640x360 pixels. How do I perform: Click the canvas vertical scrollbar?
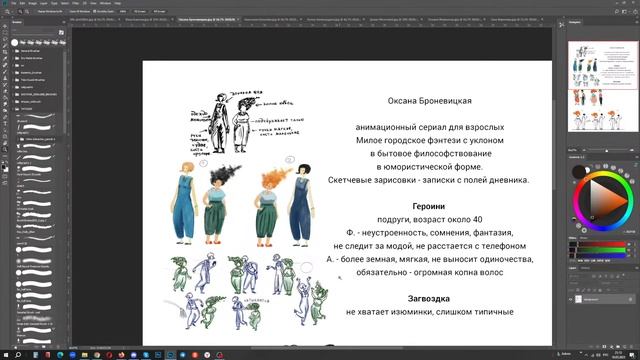[x=554, y=146]
